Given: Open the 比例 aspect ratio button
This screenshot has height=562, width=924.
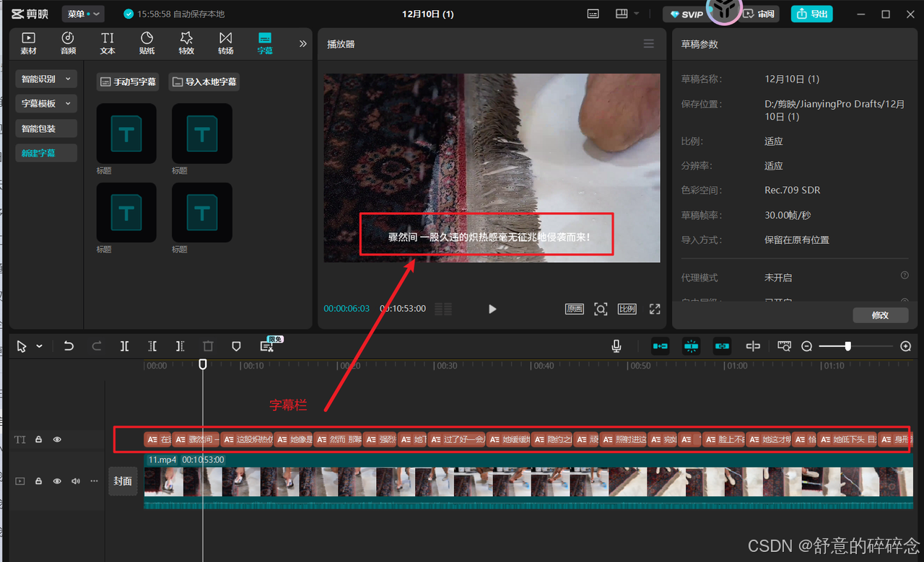Looking at the screenshot, I should [627, 309].
